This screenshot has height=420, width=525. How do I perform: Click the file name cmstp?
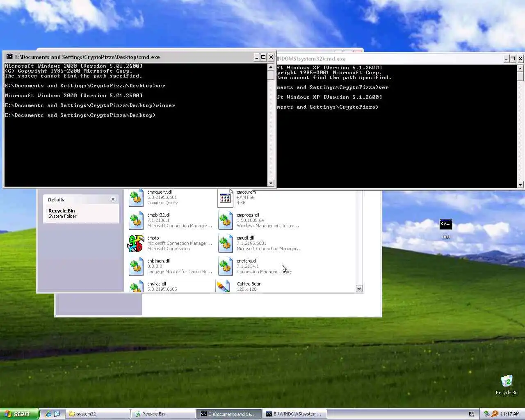(x=153, y=238)
